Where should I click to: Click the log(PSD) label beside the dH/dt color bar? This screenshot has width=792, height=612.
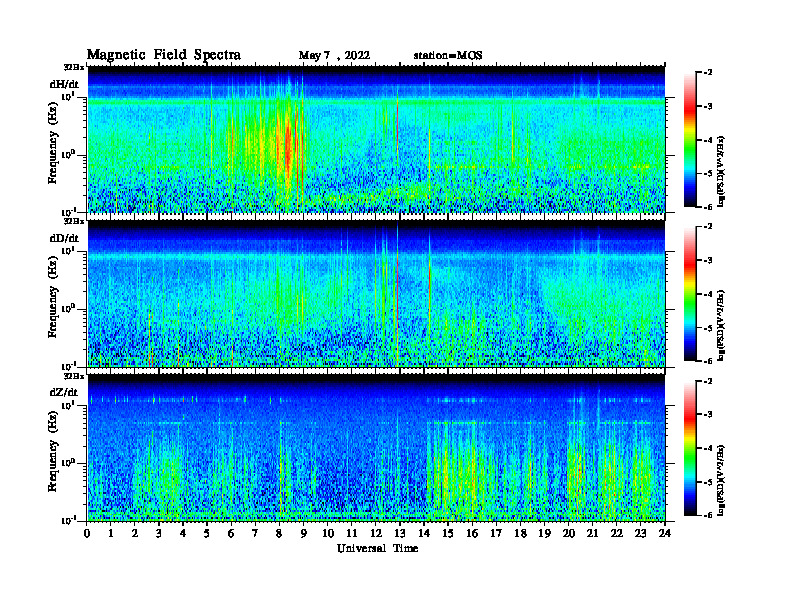(721, 171)
